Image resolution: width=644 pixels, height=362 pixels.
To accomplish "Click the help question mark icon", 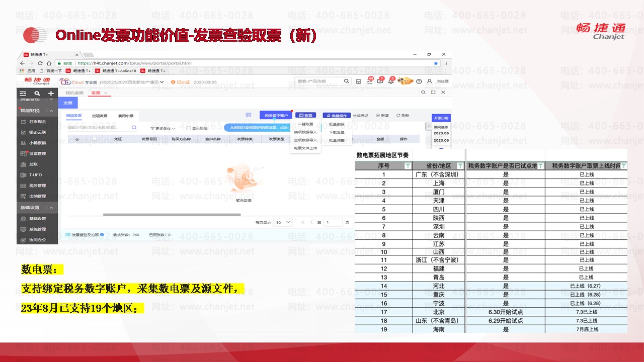I will click(419, 81).
